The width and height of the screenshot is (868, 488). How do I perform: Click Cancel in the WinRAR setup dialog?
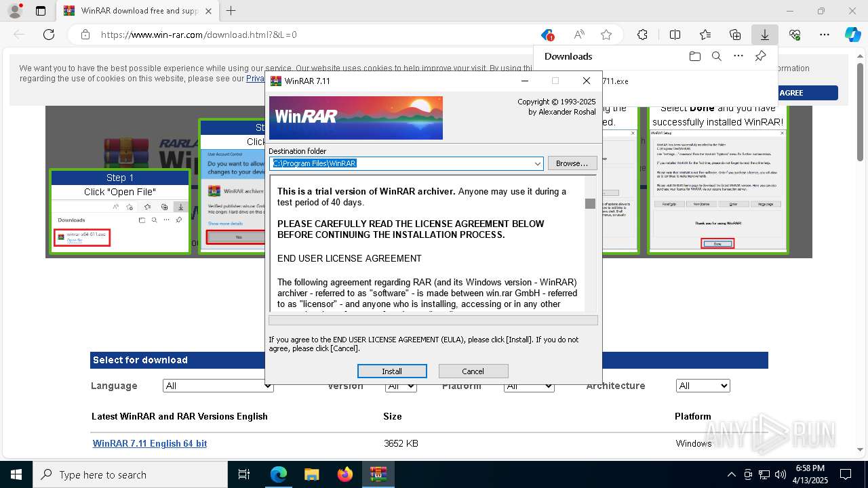click(x=473, y=371)
